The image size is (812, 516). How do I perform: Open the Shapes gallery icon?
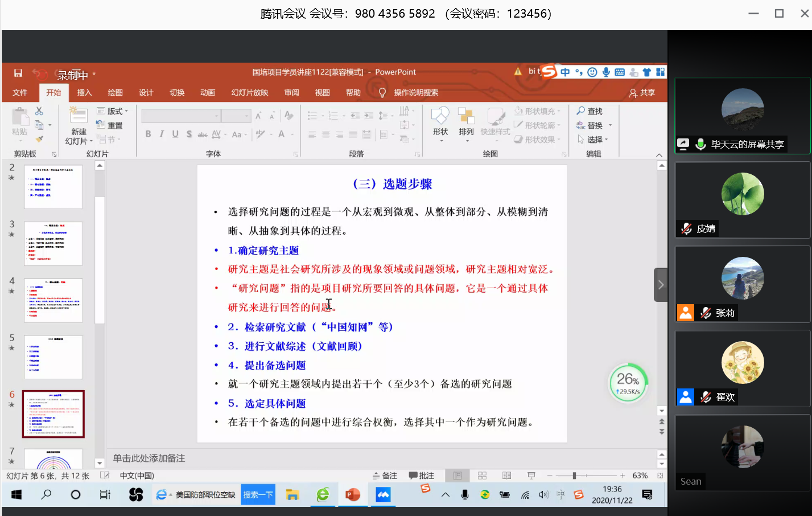coord(440,117)
